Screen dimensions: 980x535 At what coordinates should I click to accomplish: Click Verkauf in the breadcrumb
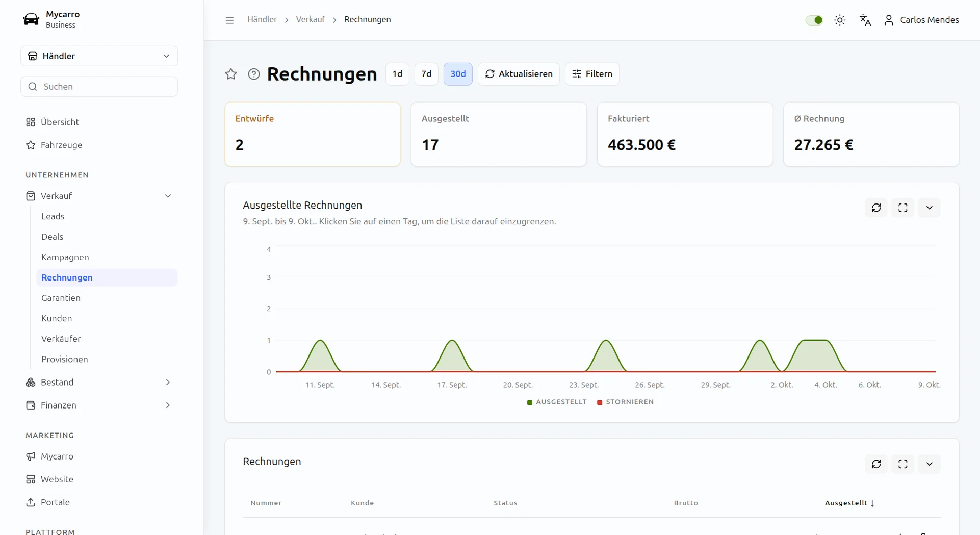click(311, 19)
